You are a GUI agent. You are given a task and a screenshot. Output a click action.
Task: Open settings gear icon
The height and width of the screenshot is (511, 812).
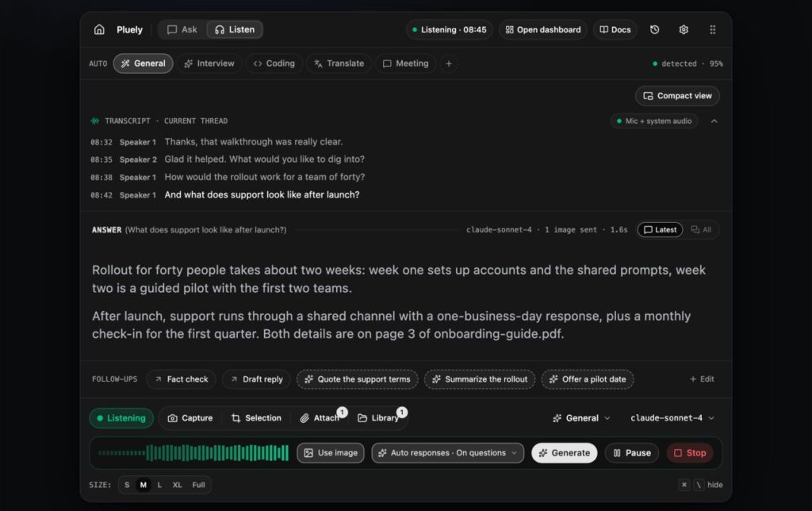pos(684,29)
